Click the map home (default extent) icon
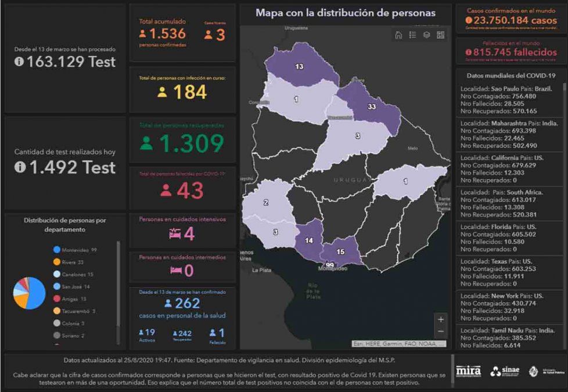Screen dimensions: 568x392 [398, 35]
